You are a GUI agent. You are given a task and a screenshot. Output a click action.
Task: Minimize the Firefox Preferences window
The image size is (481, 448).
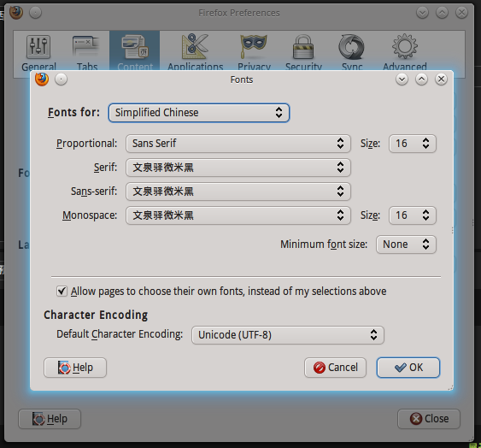tap(422, 13)
